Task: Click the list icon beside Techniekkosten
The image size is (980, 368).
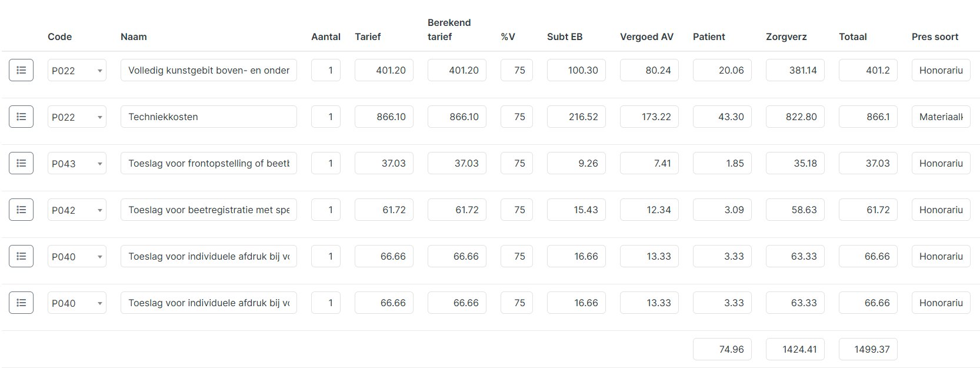Action: 21,116
